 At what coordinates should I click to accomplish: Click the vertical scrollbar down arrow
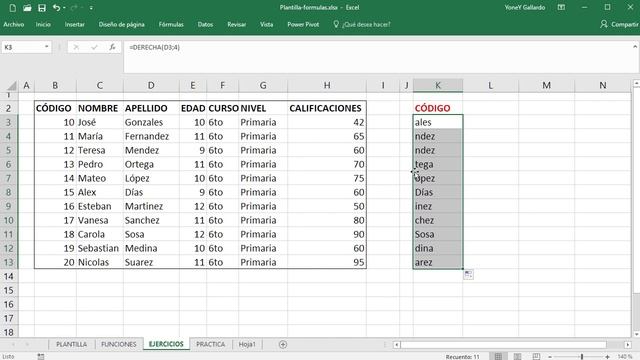636,334
